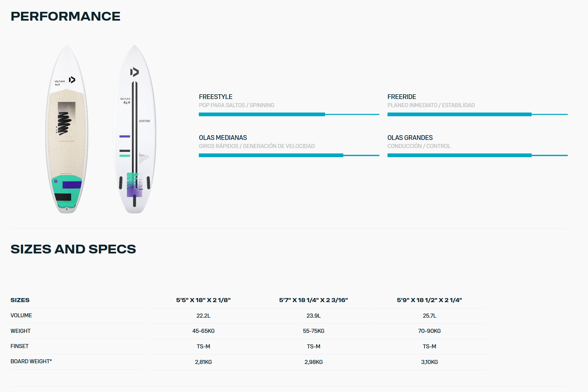The image size is (588, 392).
Task: Click the Performance section heading
Action: [x=65, y=16]
